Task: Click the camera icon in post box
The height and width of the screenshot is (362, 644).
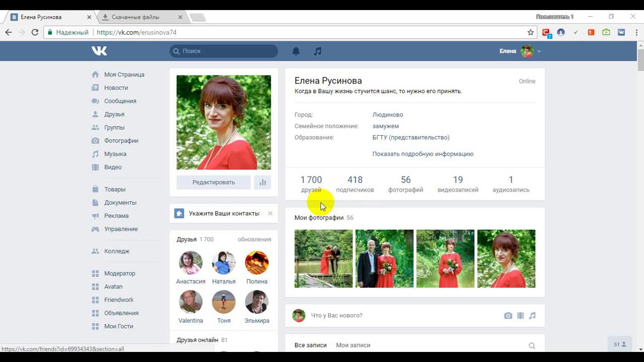Action: [x=508, y=316]
